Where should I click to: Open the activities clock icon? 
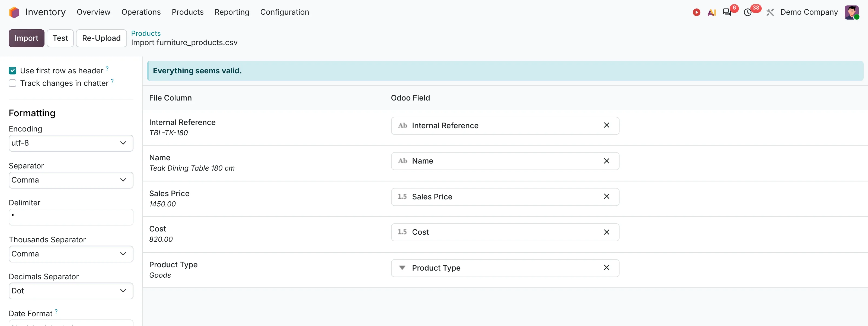tap(748, 12)
